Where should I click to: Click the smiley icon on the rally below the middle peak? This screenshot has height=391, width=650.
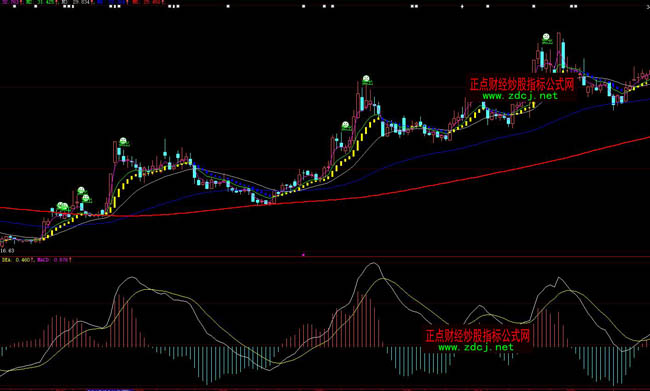click(x=345, y=125)
